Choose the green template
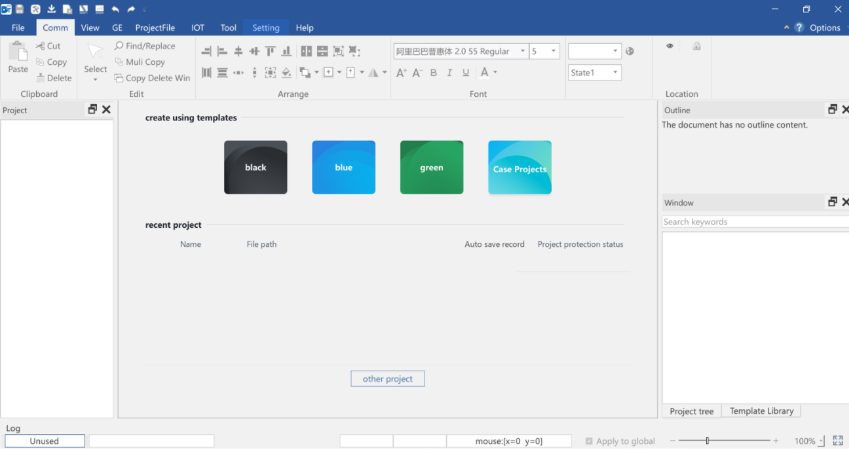The height and width of the screenshot is (450, 849). pos(432,167)
